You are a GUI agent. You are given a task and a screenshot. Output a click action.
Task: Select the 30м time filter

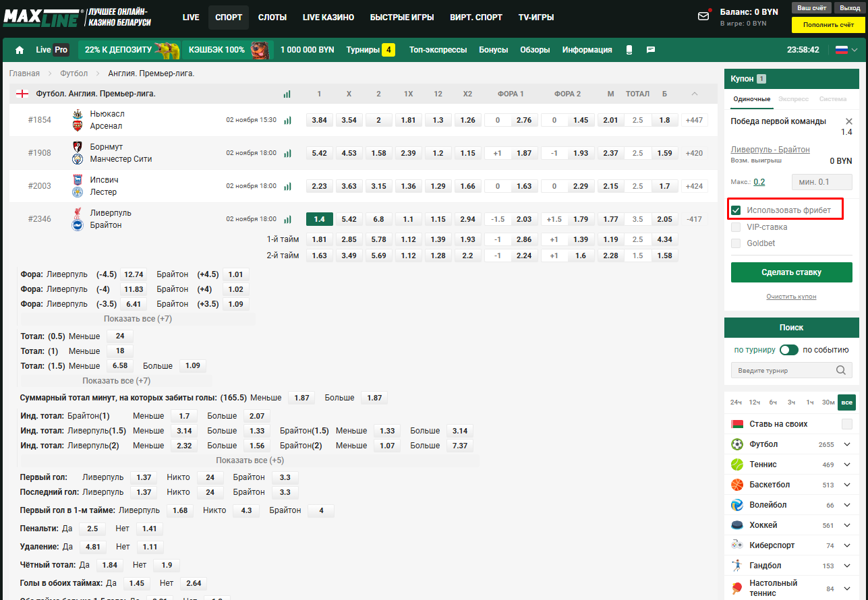828,402
